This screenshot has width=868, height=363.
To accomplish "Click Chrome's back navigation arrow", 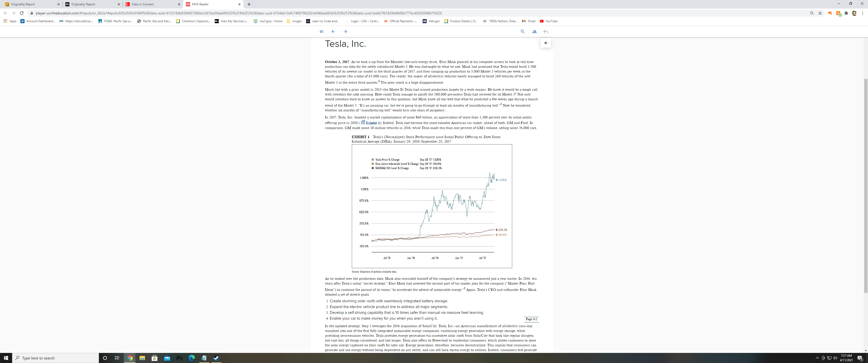I will pyautogui.click(x=5, y=13).
